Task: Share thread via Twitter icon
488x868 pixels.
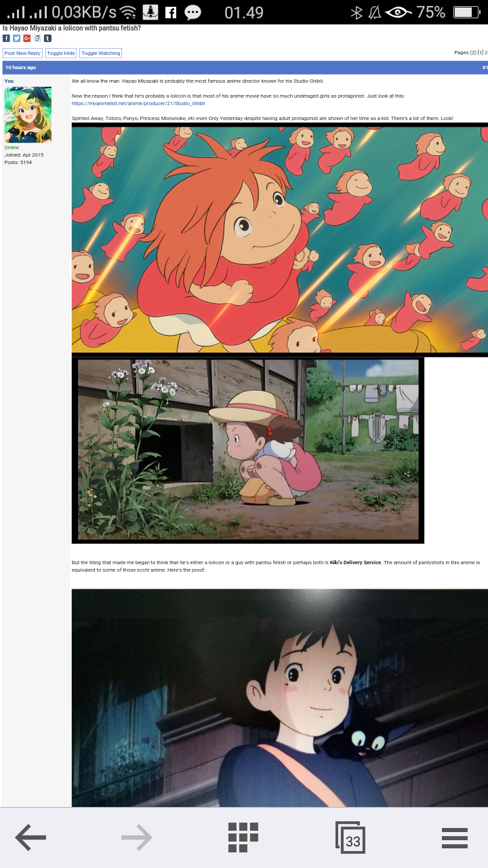Action: (16, 38)
